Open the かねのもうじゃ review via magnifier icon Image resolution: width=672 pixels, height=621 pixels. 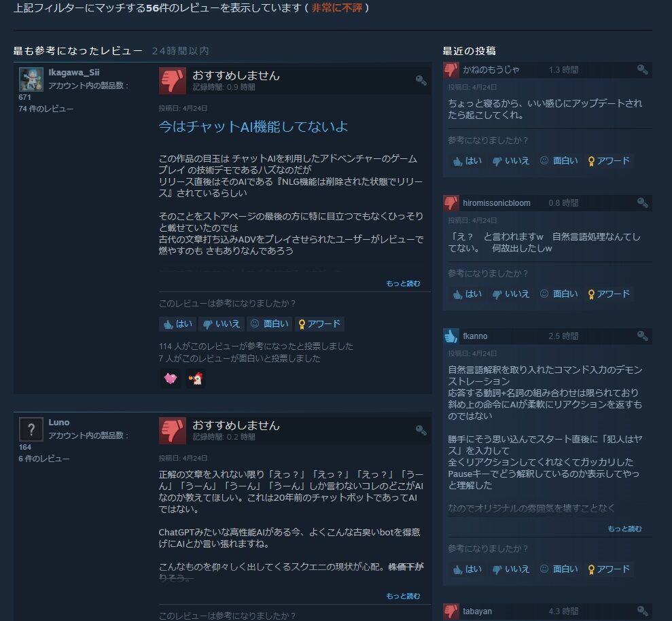[642, 69]
